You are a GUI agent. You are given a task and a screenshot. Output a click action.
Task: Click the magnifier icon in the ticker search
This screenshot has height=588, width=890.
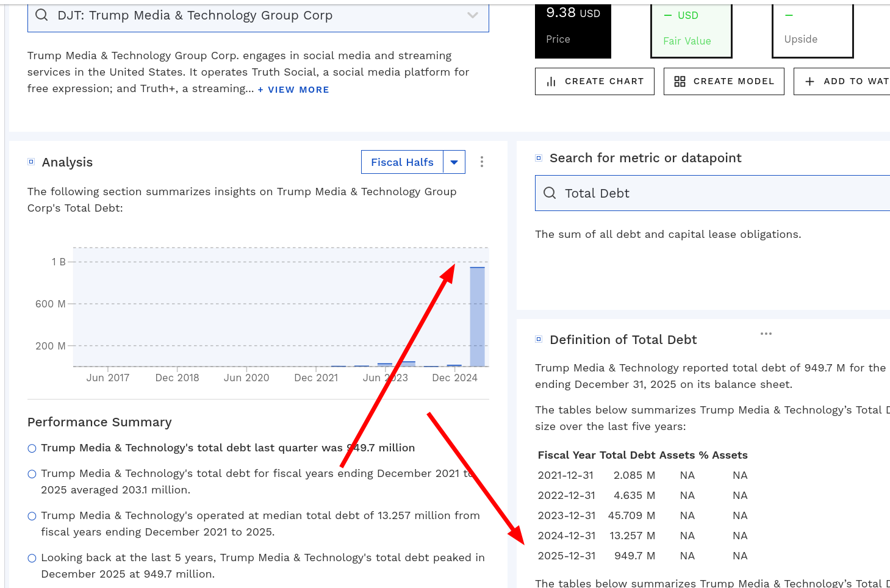[41, 15]
